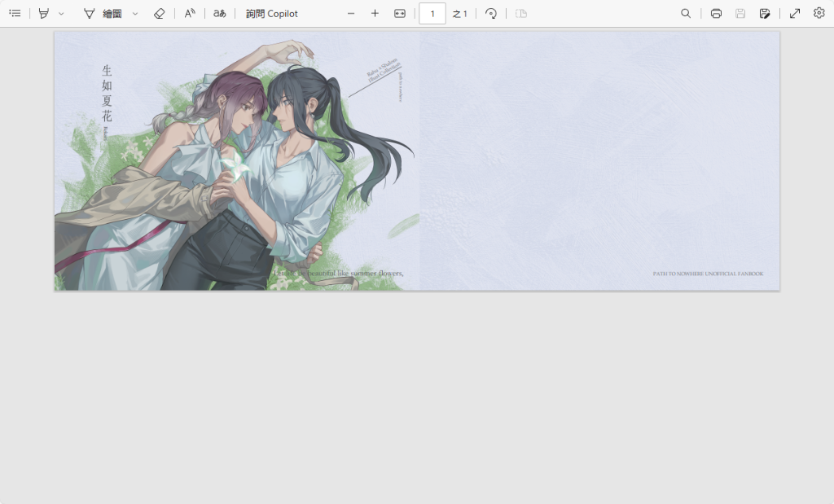Open the PDF viewer settings gear
Image resolution: width=834 pixels, height=504 pixels.
[x=819, y=13]
